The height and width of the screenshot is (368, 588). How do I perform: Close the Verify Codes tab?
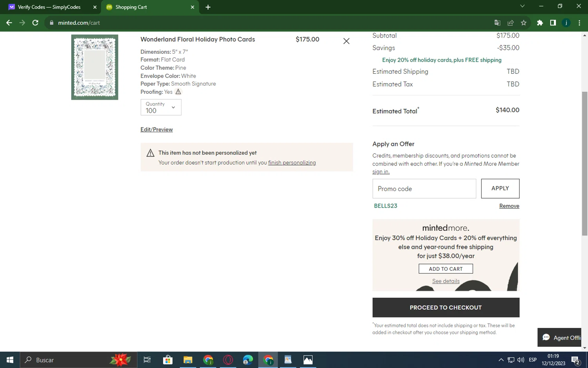coord(95,7)
